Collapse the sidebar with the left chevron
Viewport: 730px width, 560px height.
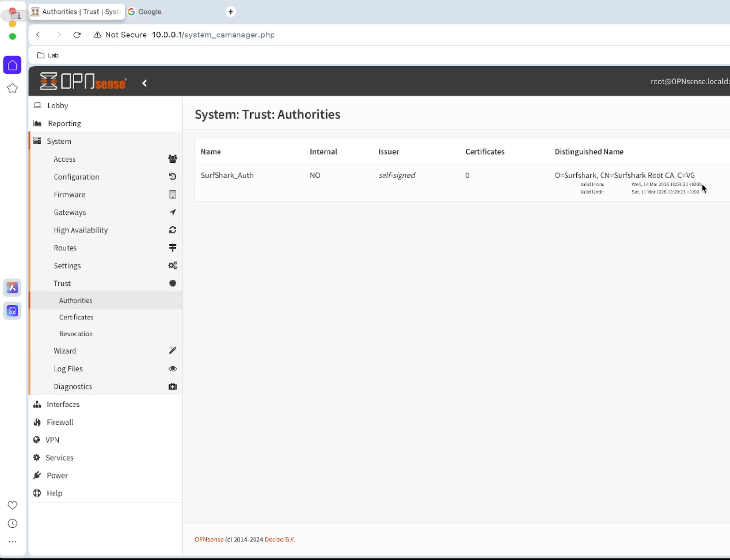tap(144, 83)
